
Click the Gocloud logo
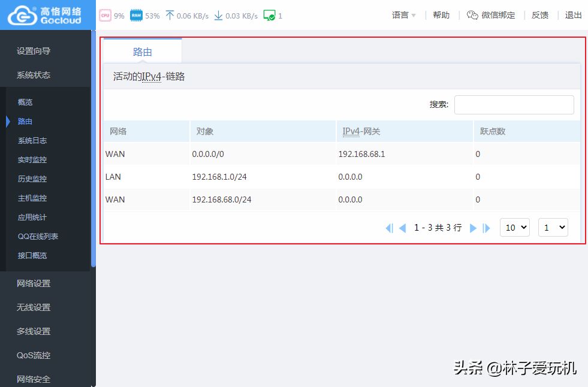pyautogui.click(x=44, y=16)
